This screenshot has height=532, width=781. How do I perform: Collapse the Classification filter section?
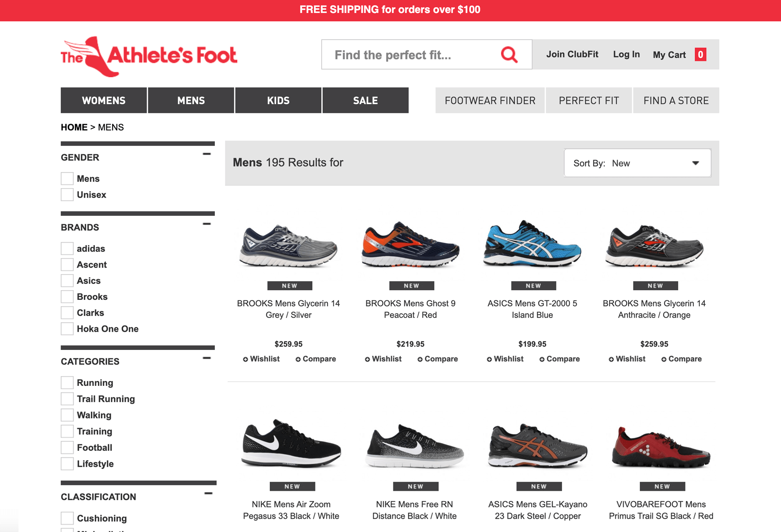coord(208,493)
